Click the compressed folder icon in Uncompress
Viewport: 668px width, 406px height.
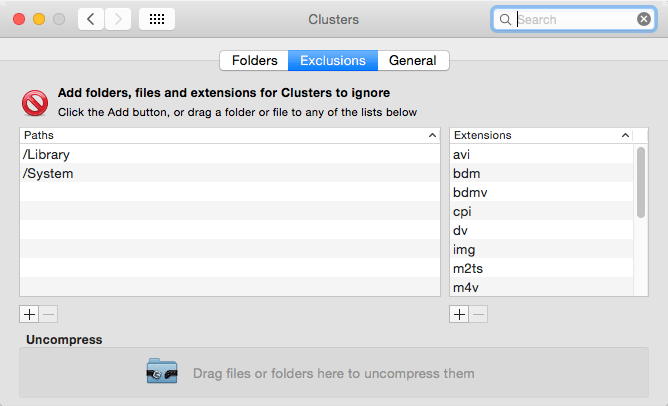coord(162,371)
